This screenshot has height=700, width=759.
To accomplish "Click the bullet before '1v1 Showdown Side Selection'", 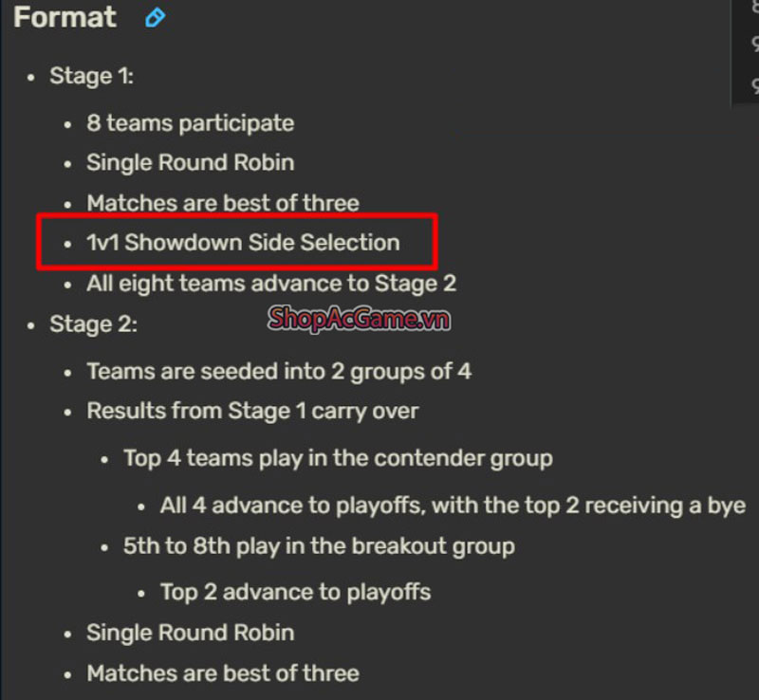I will [67, 244].
